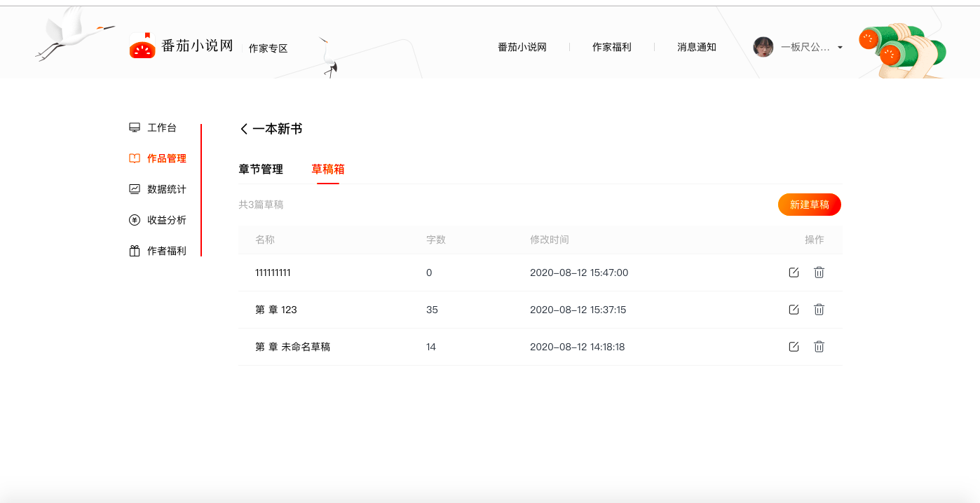
Task: Open the 作家福利 header link
Action: tap(612, 47)
